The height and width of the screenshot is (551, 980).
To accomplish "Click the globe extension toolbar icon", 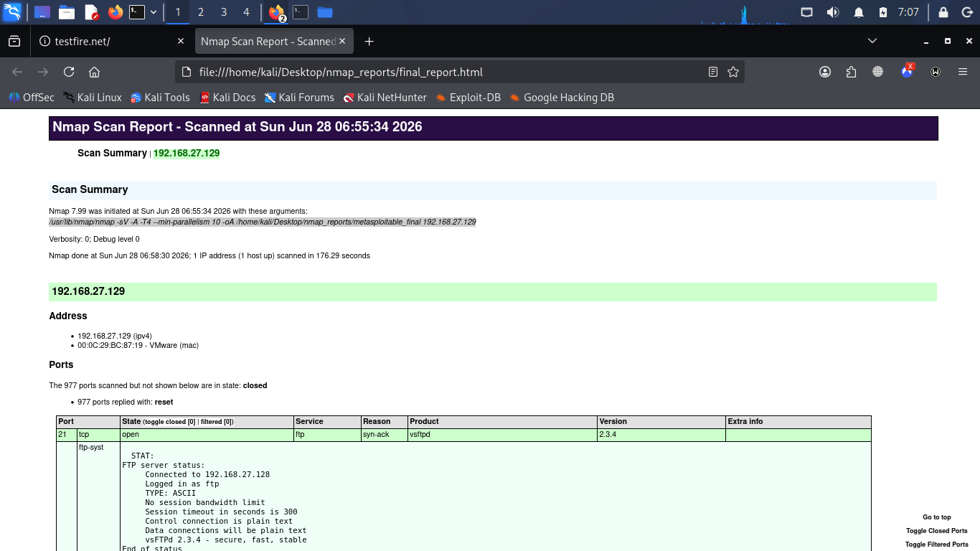I will pos(878,72).
